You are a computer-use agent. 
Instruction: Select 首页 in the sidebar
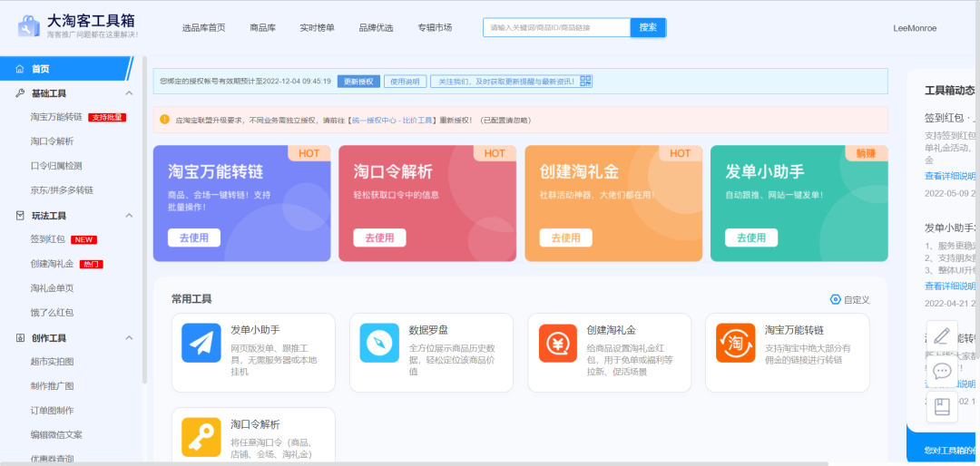tap(65, 69)
